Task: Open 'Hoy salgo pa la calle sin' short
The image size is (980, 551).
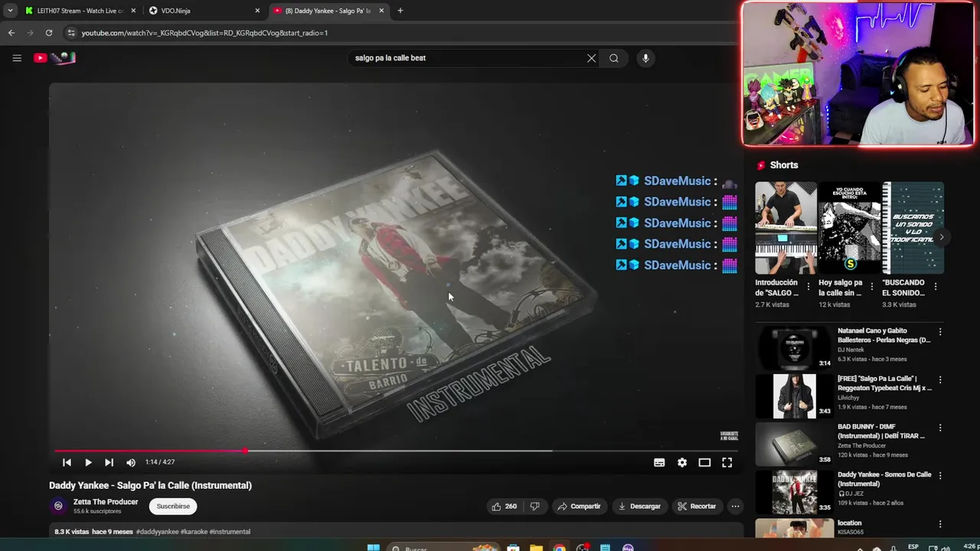Action: (849, 228)
